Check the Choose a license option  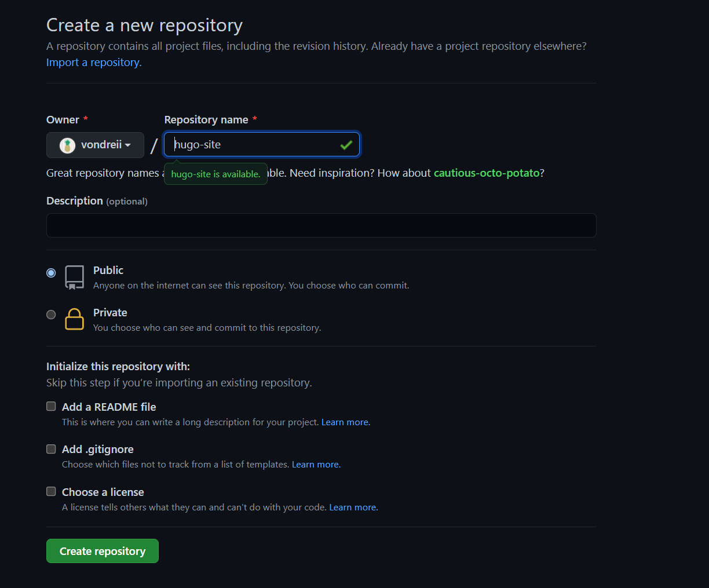[51, 491]
